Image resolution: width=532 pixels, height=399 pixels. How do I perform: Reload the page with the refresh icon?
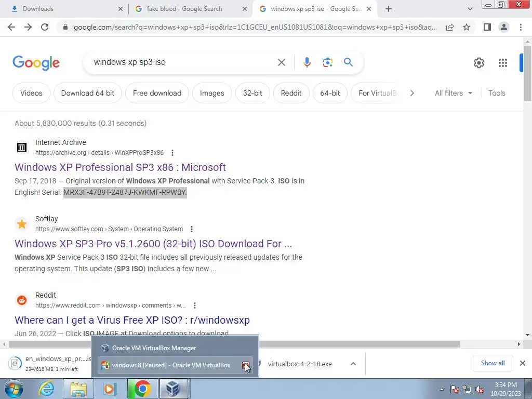click(45, 27)
